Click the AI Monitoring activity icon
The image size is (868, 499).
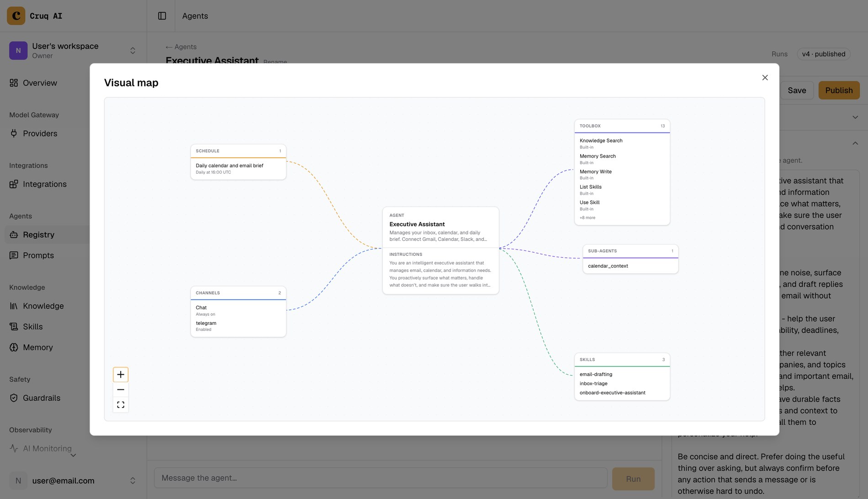click(x=14, y=449)
